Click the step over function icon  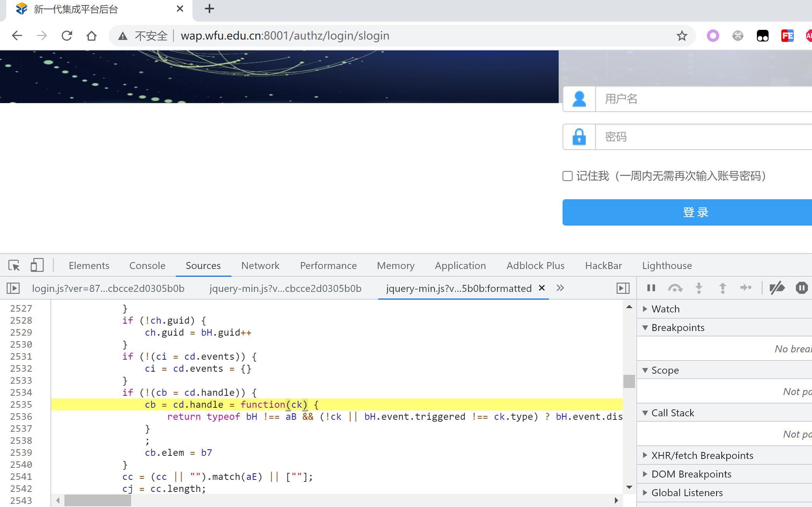pyautogui.click(x=675, y=288)
